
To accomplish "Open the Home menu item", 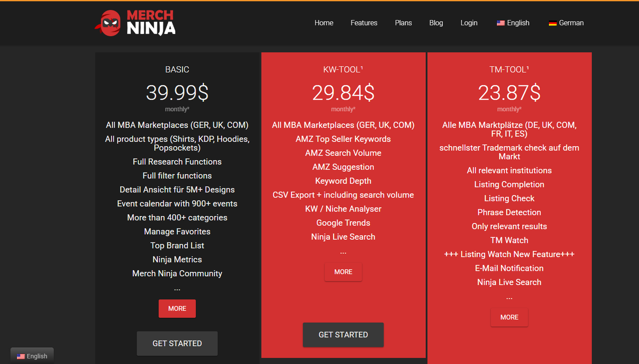I will coord(324,23).
